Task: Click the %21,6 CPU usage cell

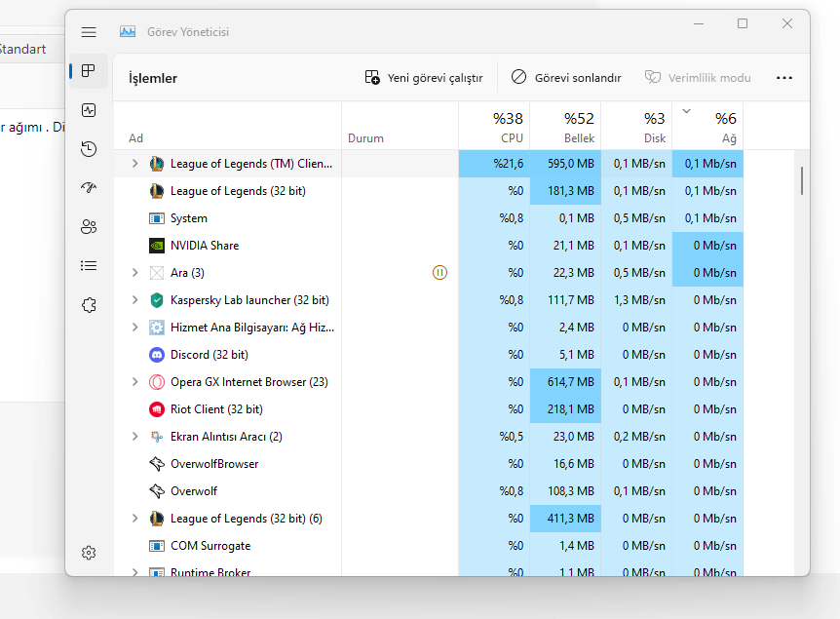Action: point(494,164)
